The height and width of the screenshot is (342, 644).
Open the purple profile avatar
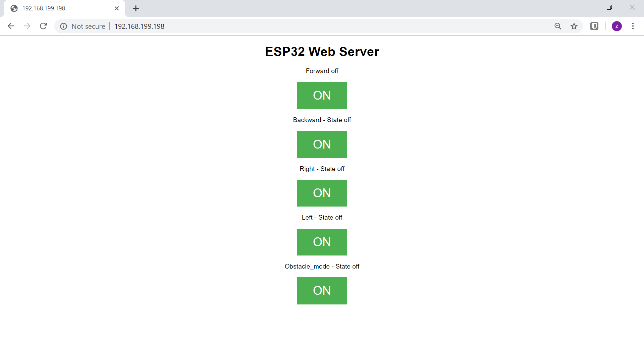[x=617, y=26]
